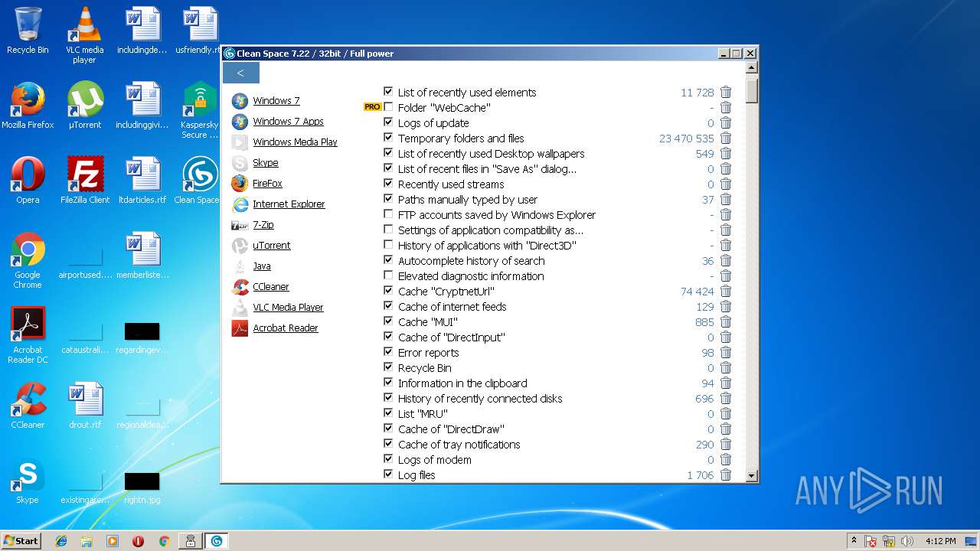Open Windows Media Play category
This screenshot has height=551, width=980.
click(295, 142)
